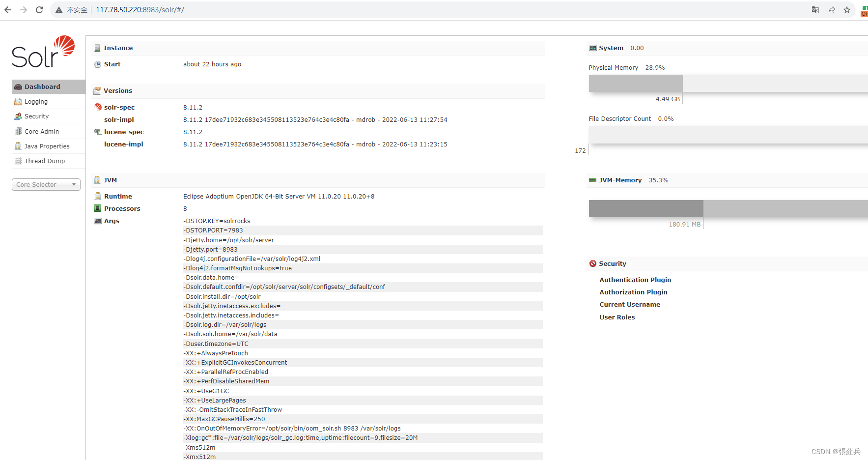Open the Security page in sidebar
This screenshot has height=460, width=868.
pyautogui.click(x=48, y=116)
